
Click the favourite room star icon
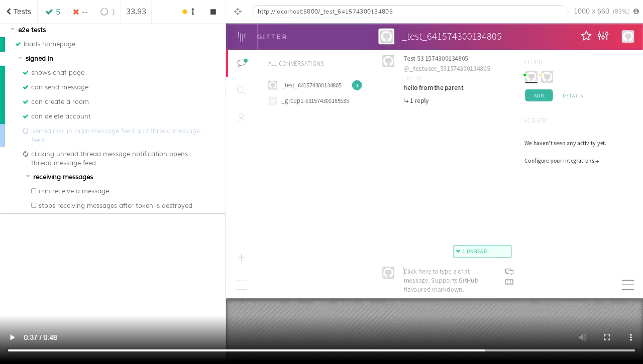pyautogui.click(x=586, y=36)
